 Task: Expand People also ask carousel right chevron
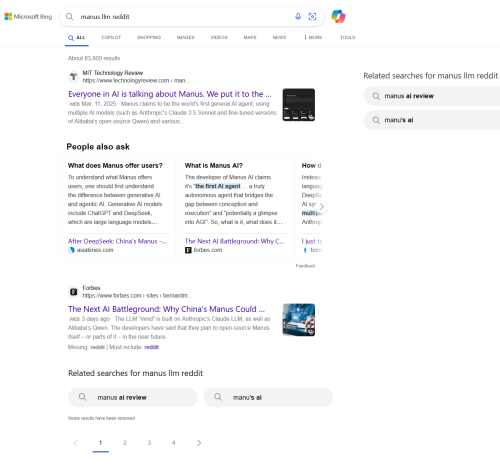[x=321, y=207]
